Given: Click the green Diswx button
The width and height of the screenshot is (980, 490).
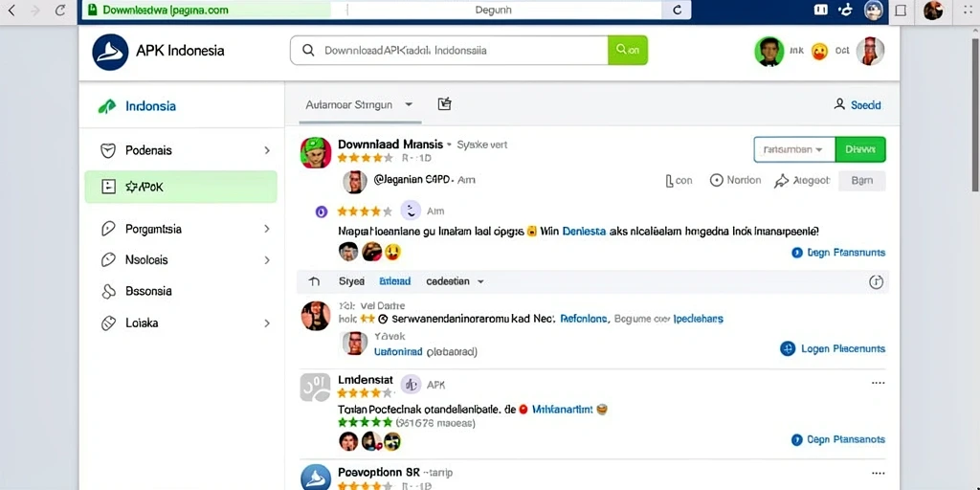Looking at the screenshot, I should pyautogui.click(x=860, y=149).
